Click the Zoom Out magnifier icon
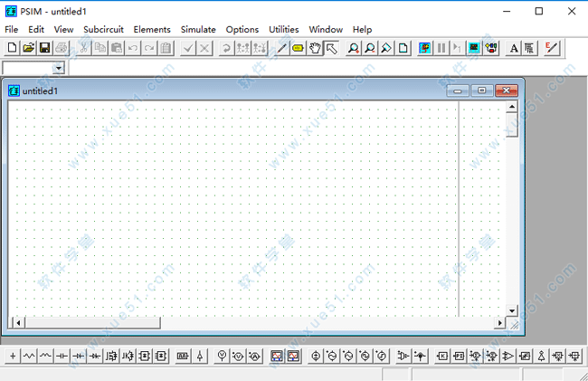This screenshot has height=381, width=588. 370,48
